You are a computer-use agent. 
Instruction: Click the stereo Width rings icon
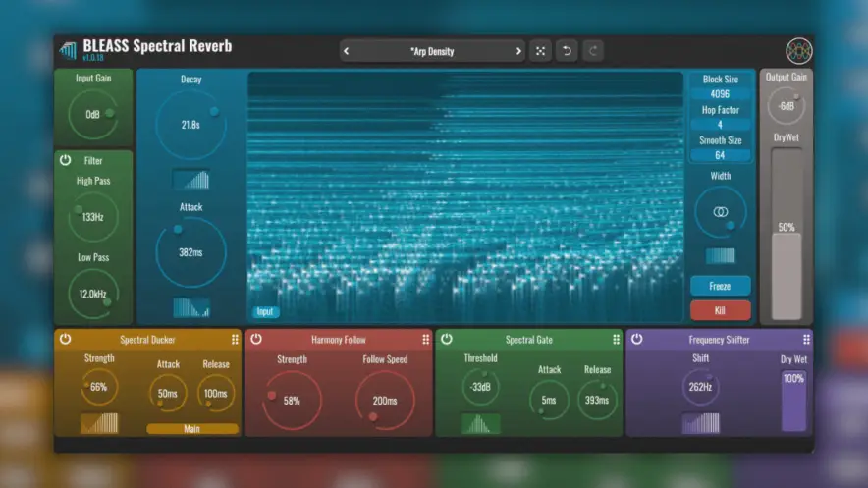(720, 212)
